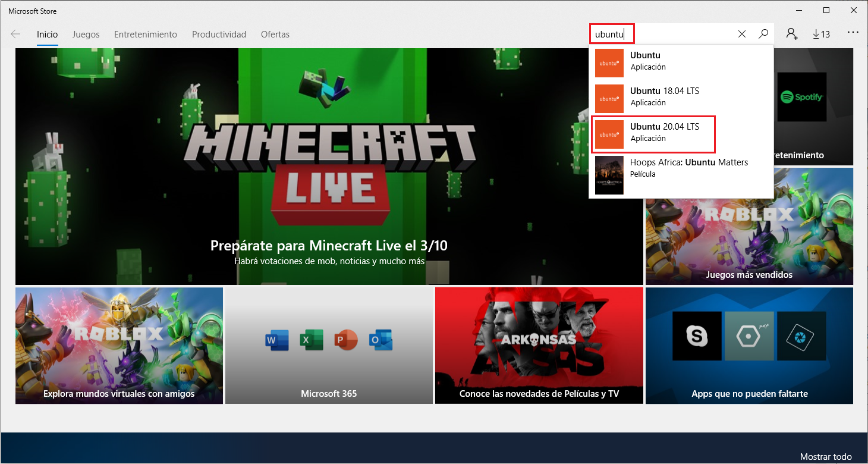Click inside the ubuntu search field
This screenshot has height=464, width=868.
point(678,35)
